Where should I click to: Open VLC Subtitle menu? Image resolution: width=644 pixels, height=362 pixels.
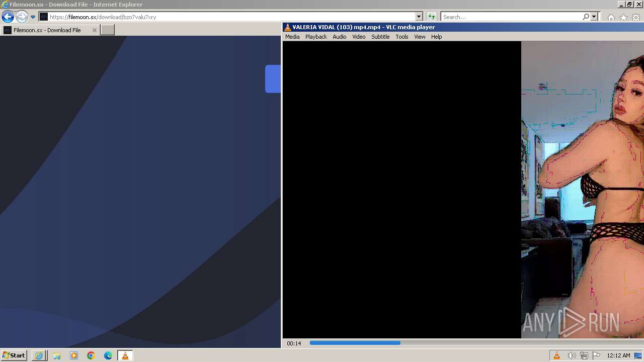click(x=380, y=37)
